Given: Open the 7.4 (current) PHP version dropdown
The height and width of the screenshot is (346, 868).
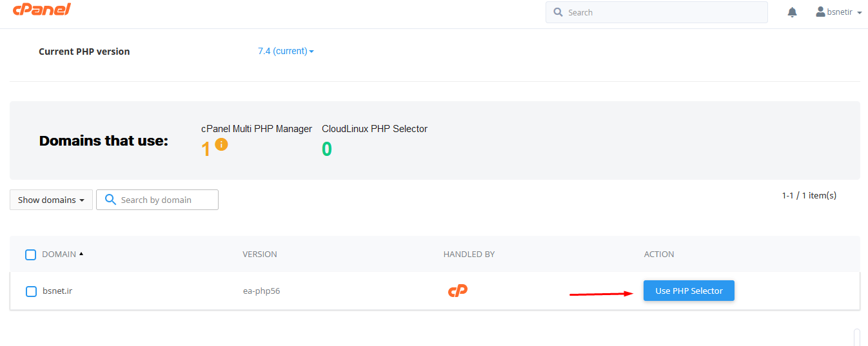Looking at the screenshot, I should coord(286,51).
